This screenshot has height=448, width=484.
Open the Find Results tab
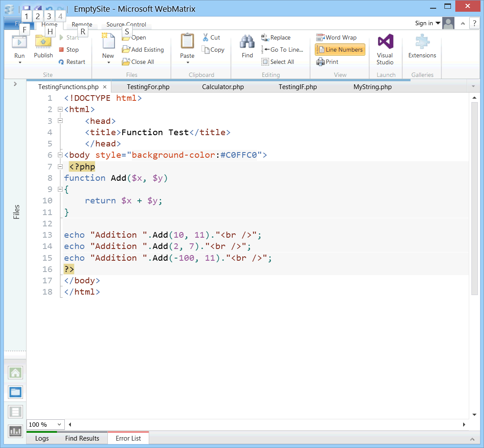point(82,438)
